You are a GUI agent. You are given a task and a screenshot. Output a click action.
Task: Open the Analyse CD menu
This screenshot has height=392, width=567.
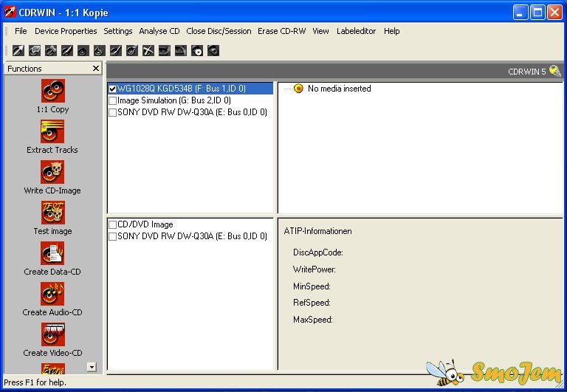159,31
